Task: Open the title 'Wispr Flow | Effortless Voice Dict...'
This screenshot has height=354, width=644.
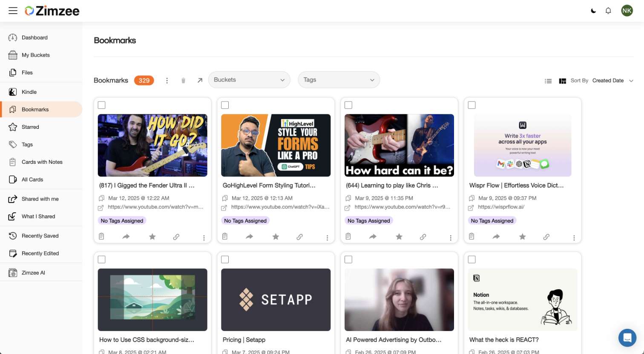Action: tap(516, 186)
